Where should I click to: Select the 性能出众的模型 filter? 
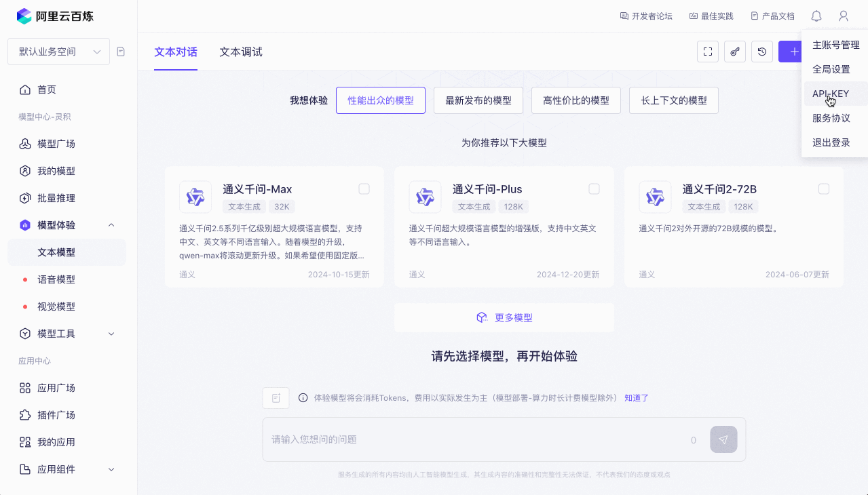[381, 100]
